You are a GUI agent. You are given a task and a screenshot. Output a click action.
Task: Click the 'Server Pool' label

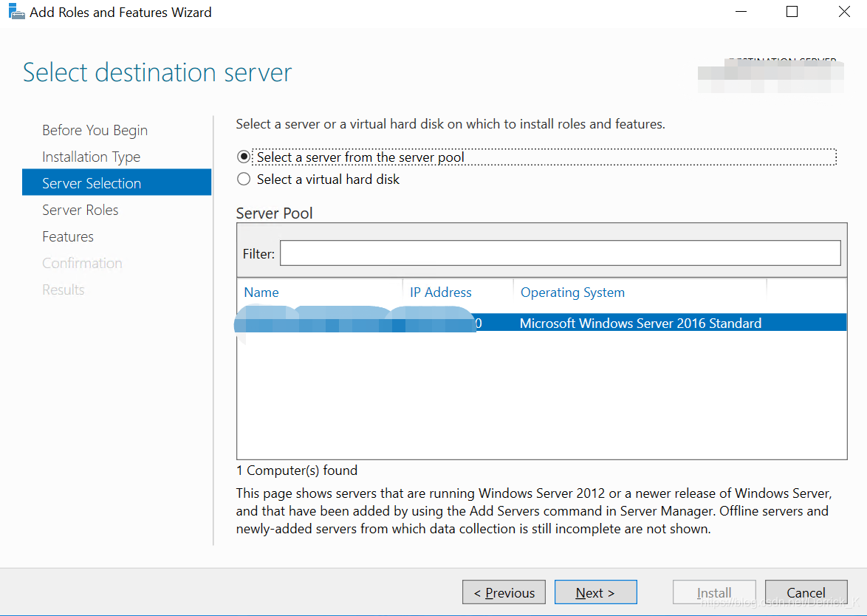[274, 213]
